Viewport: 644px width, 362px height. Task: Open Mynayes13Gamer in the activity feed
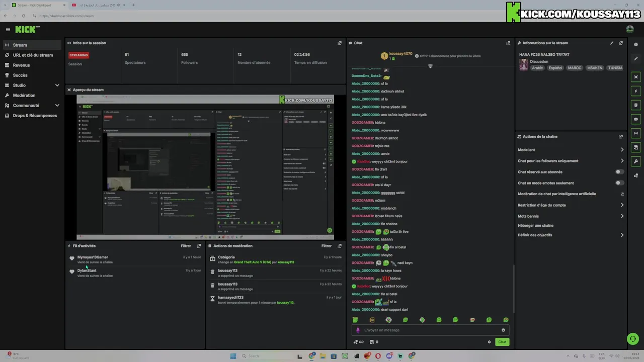point(93,257)
